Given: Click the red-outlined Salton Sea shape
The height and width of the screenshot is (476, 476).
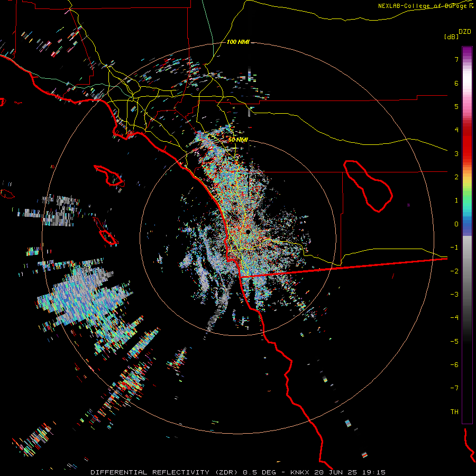Looking at the screenshot, I should 368,186.
